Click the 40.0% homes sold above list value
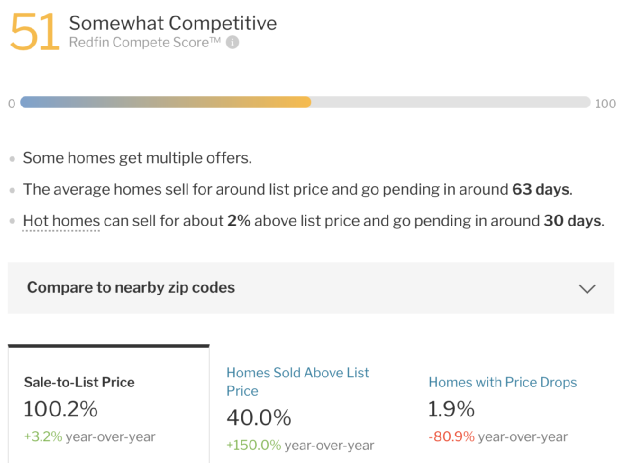Viewport: 624px width, 463px height. [x=259, y=418]
